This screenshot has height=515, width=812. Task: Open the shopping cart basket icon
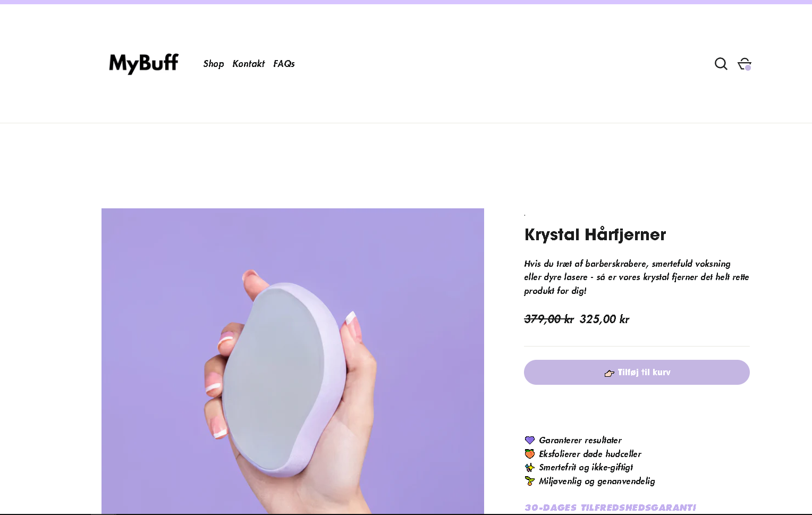point(745,64)
